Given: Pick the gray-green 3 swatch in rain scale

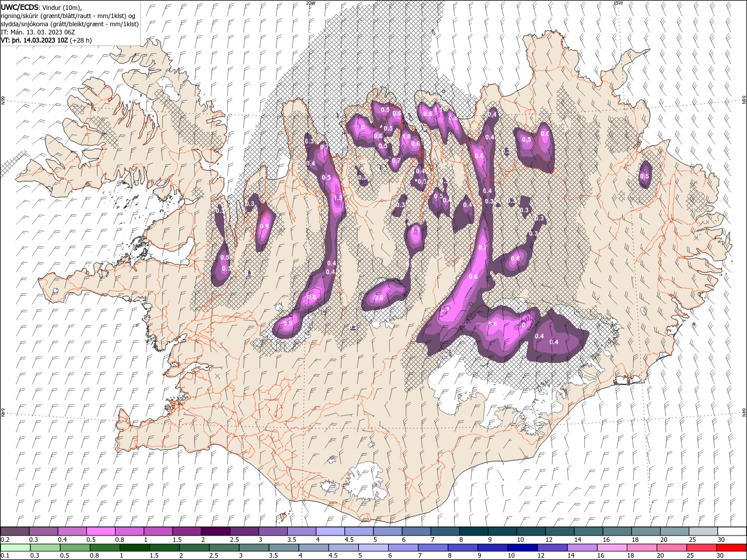Looking at the screenshot, I should pos(254,548).
